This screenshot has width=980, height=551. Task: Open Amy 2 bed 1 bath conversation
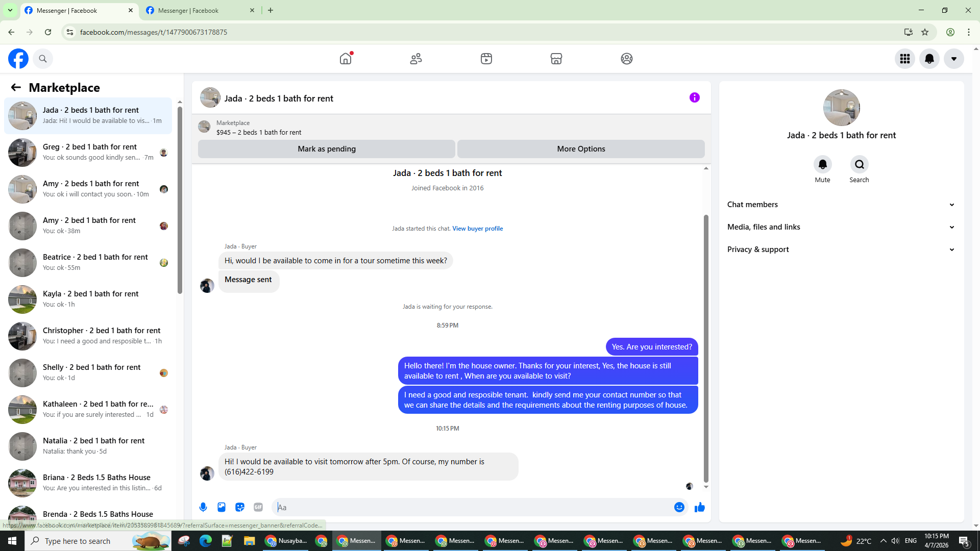coord(88,226)
